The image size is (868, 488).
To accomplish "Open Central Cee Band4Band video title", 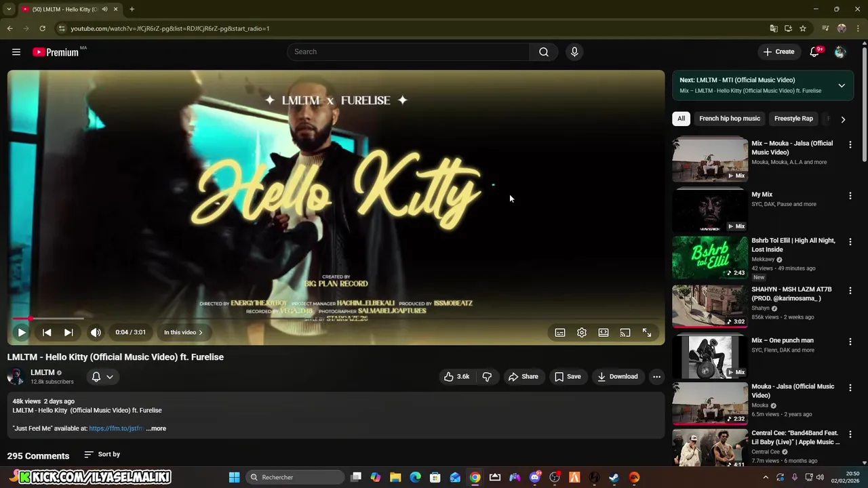I will 795,437.
